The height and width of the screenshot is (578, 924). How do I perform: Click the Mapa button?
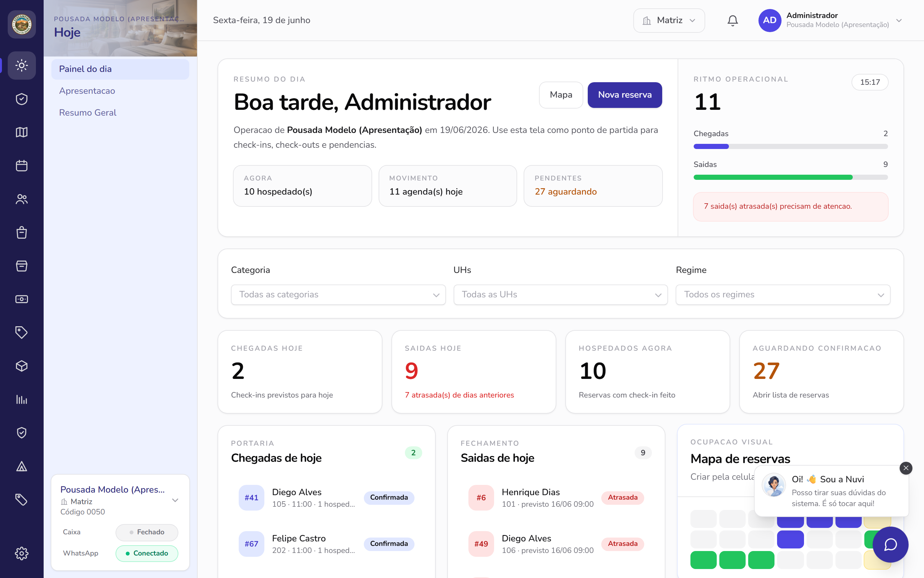561,95
